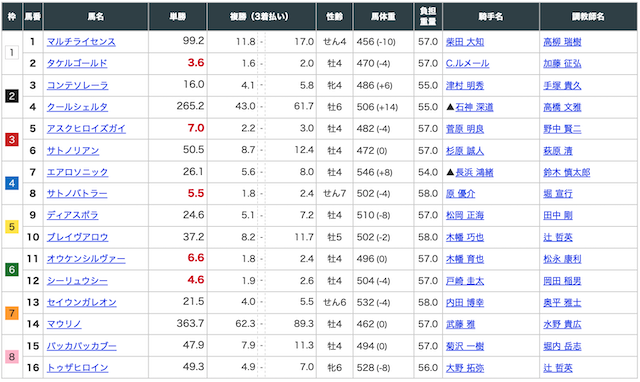Click the white frame 1 badge
The image size is (640, 382).
(x=12, y=53)
